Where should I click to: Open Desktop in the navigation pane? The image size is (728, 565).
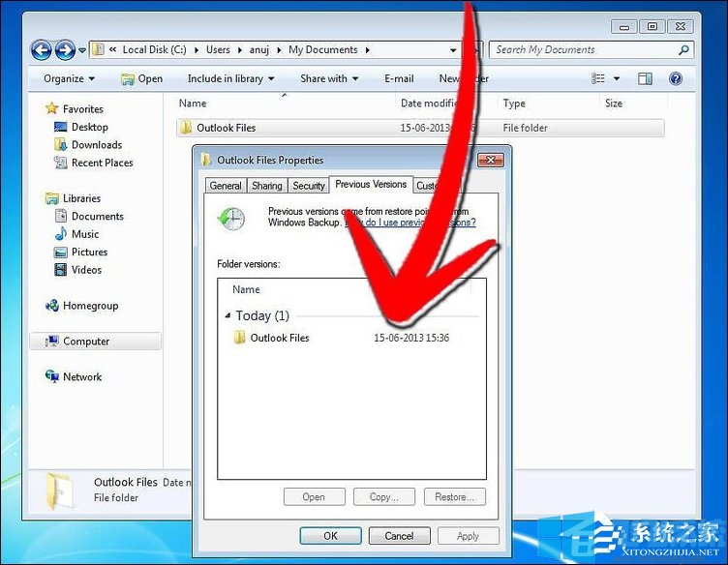coord(81,127)
